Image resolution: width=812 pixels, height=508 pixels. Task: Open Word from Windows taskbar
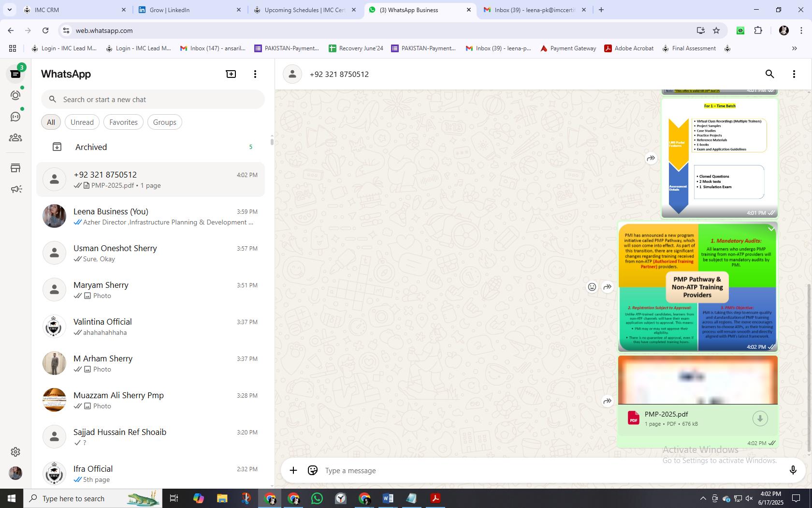[x=388, y=498]
